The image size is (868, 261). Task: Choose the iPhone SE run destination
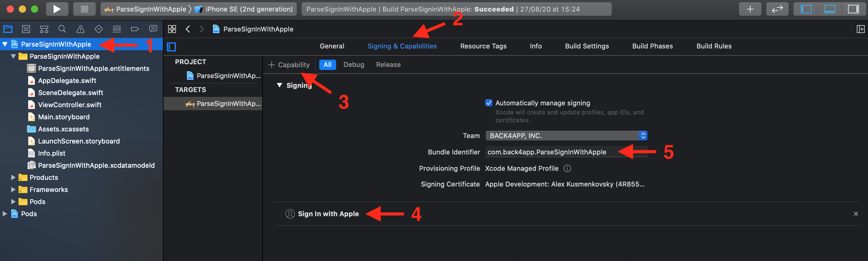[244, 9]
